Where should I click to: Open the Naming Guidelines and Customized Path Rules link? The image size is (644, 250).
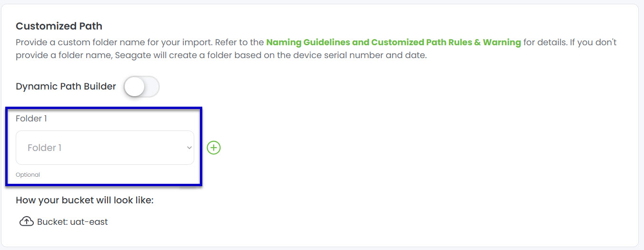[x=393, y=42]
